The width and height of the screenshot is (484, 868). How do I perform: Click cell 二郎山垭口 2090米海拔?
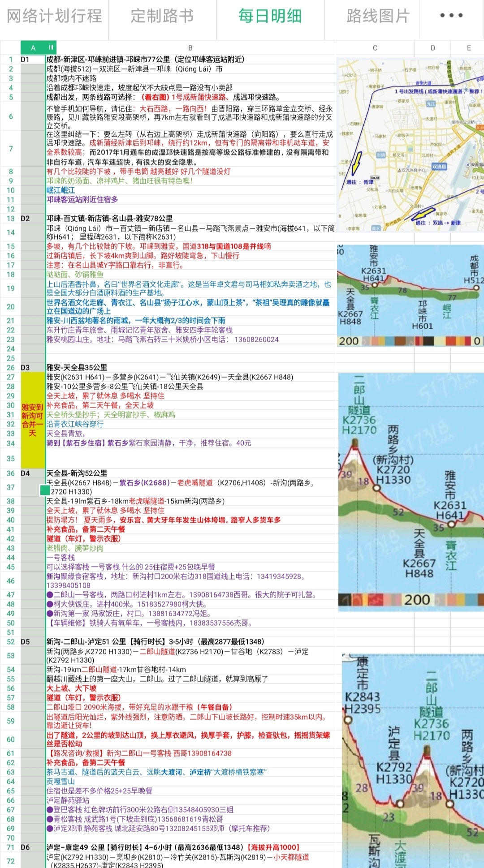(190, 707)
